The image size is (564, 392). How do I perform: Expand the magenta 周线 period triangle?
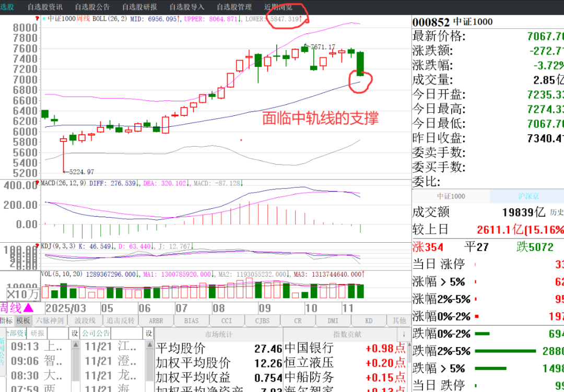click(28, 308)
